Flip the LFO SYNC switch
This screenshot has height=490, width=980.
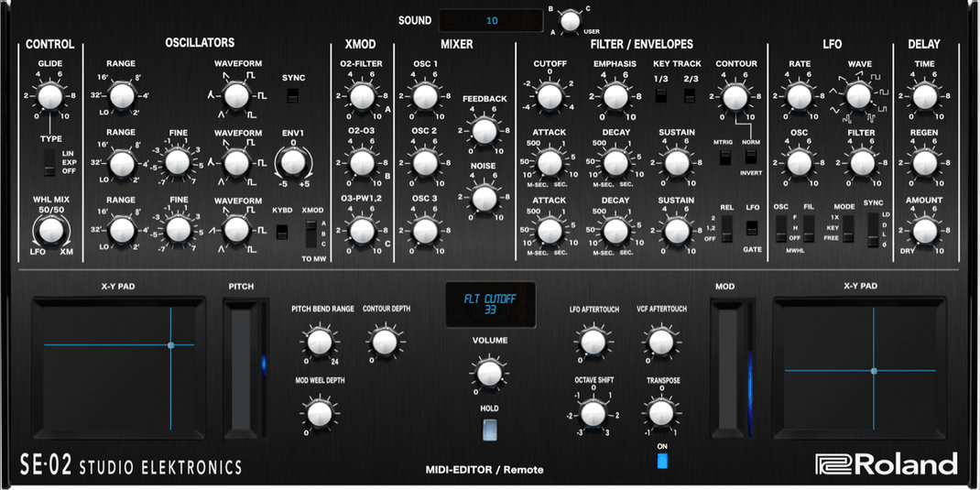pos(873,230)
